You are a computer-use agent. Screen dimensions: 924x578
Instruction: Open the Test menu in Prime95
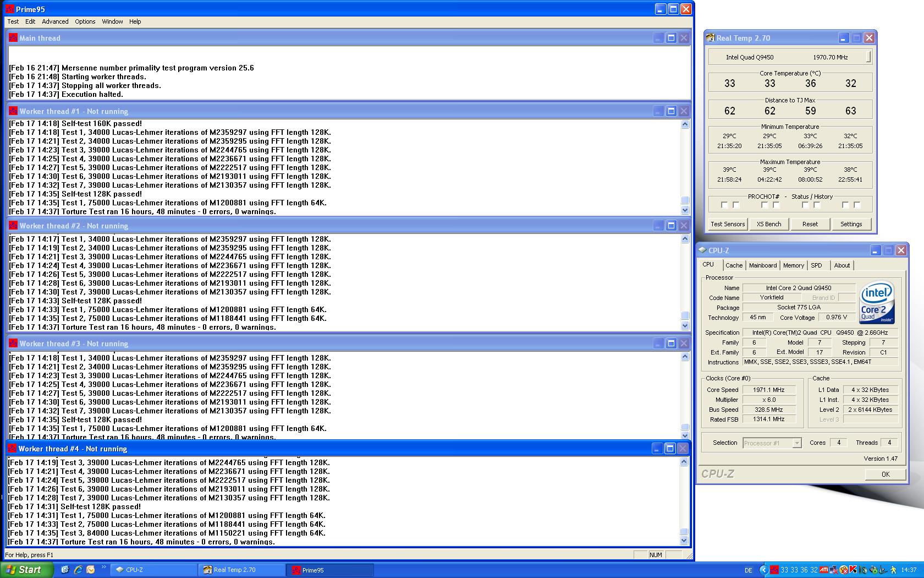(13, 21)
